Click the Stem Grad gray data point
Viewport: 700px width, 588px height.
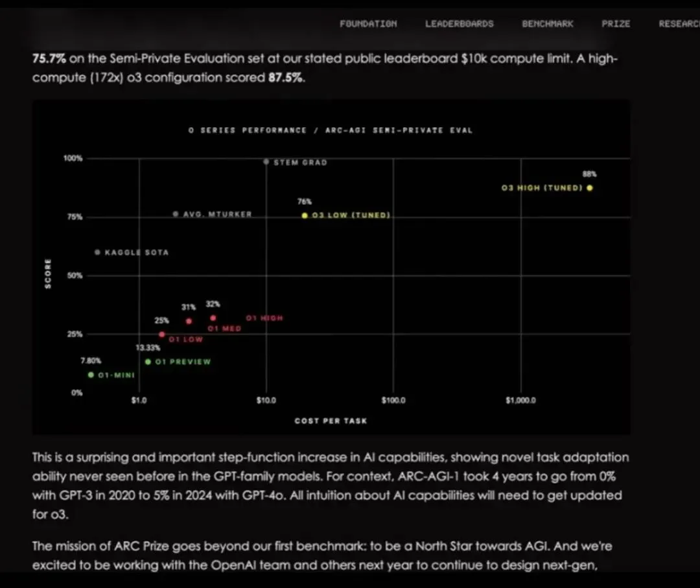click(266, 161)
